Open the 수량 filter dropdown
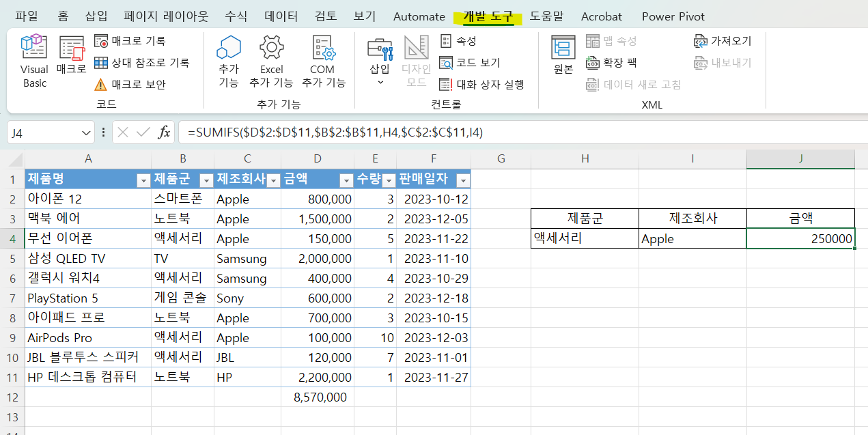The width and height of the screenshot is (868, 435). [389, 180]
